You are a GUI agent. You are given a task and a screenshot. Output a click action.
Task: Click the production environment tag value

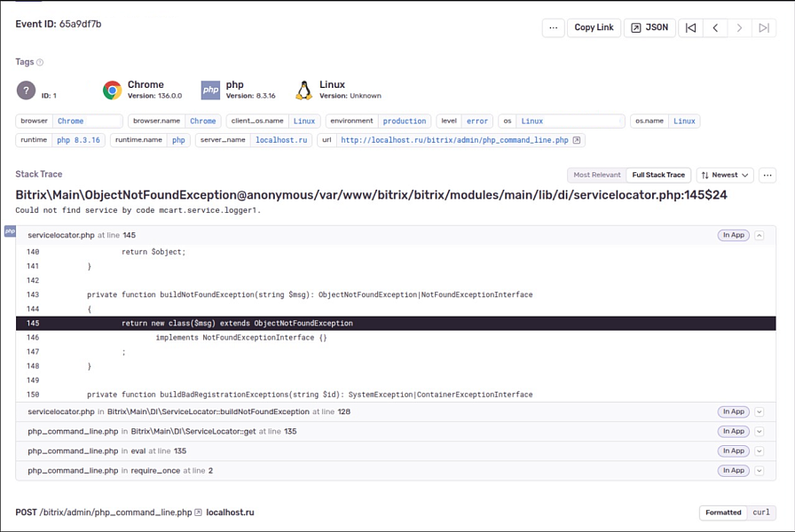click(405, 121)
